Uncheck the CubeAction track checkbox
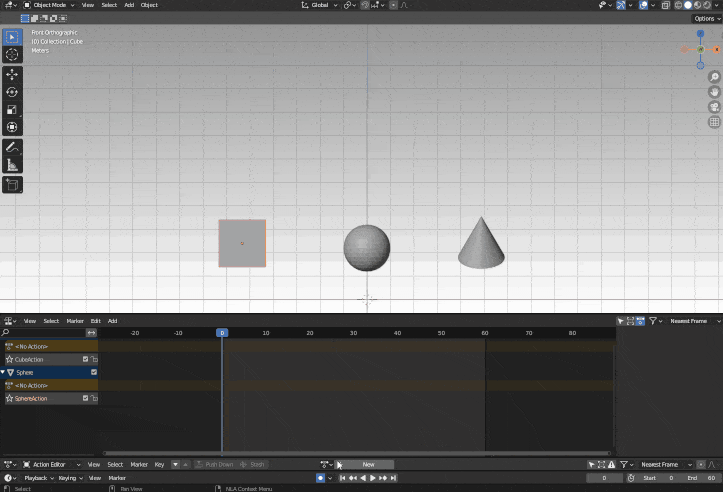The width and height of the screenshot is (723, 492). click(86, 359)
